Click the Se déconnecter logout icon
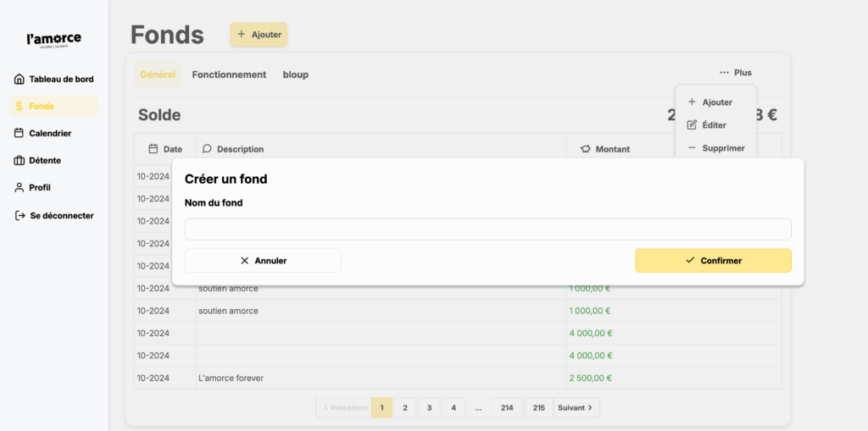Viewport: 868px width, 431px height. pyautogui.click(x=19, y=216)
